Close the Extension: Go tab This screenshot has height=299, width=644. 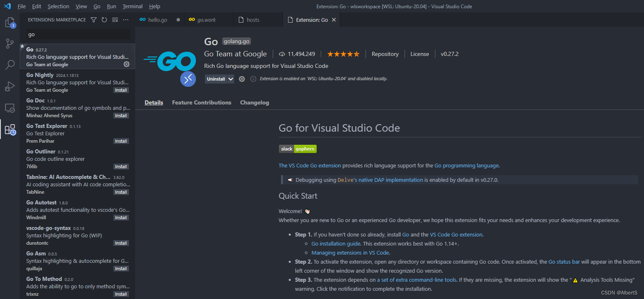[334, 20]
